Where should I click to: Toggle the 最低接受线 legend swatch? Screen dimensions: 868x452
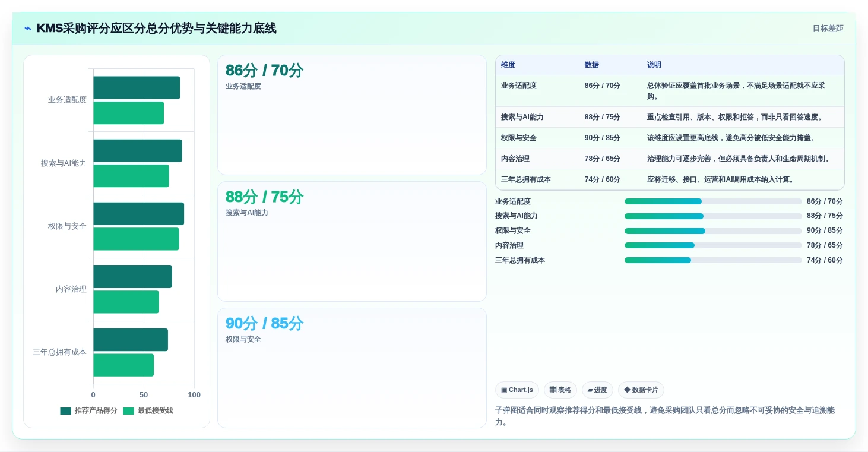128,411
